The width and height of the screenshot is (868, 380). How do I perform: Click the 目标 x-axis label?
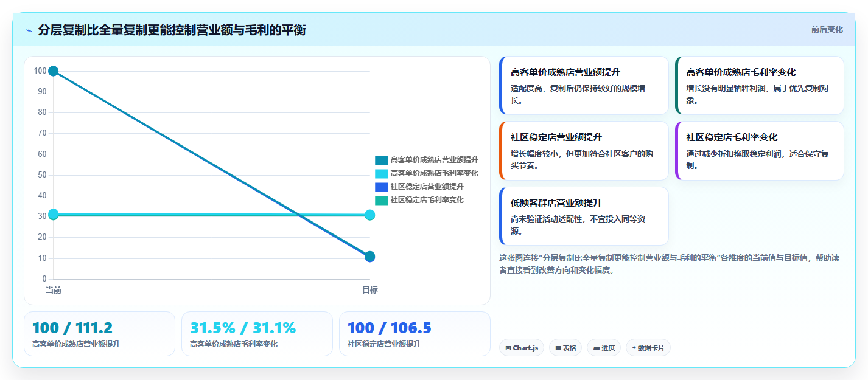(x=369, y=290)
